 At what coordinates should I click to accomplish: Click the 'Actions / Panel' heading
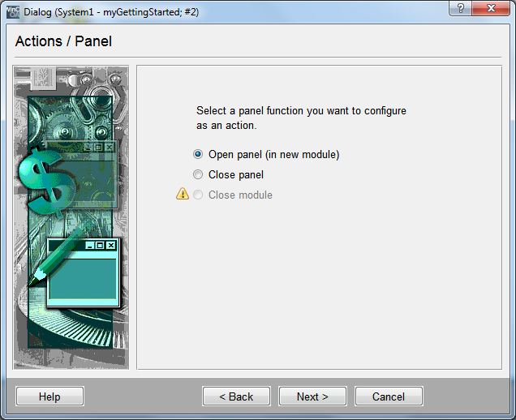coord(63,41)
